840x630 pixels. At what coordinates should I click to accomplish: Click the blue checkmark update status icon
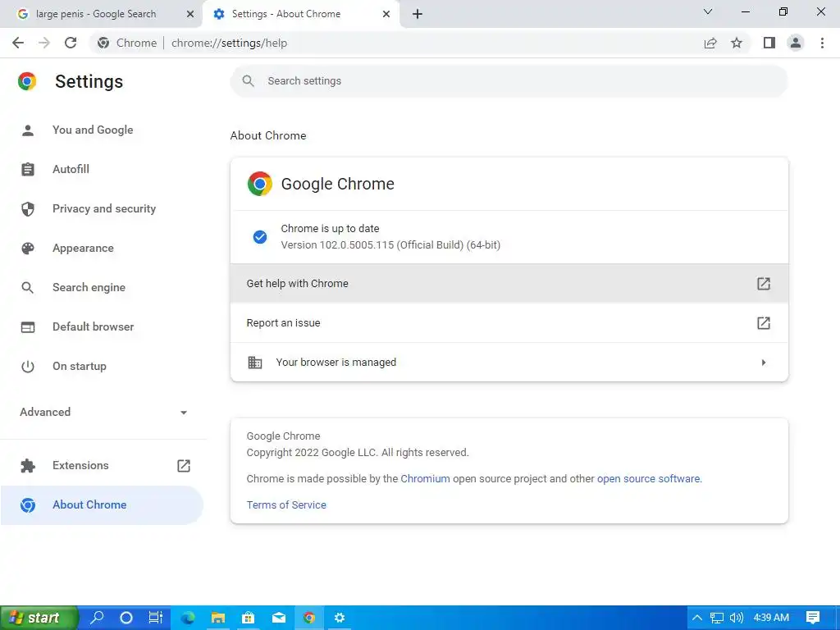click(x=260, y=237)
